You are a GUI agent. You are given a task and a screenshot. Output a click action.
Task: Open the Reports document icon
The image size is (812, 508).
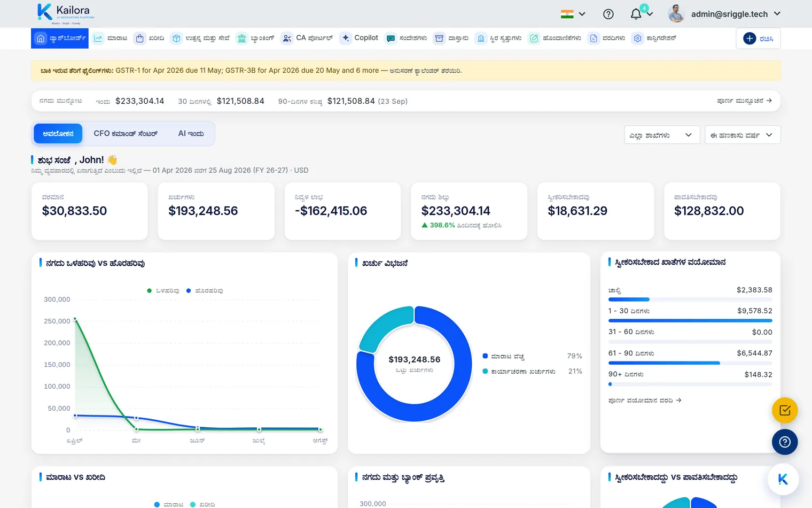pos(594,39)
